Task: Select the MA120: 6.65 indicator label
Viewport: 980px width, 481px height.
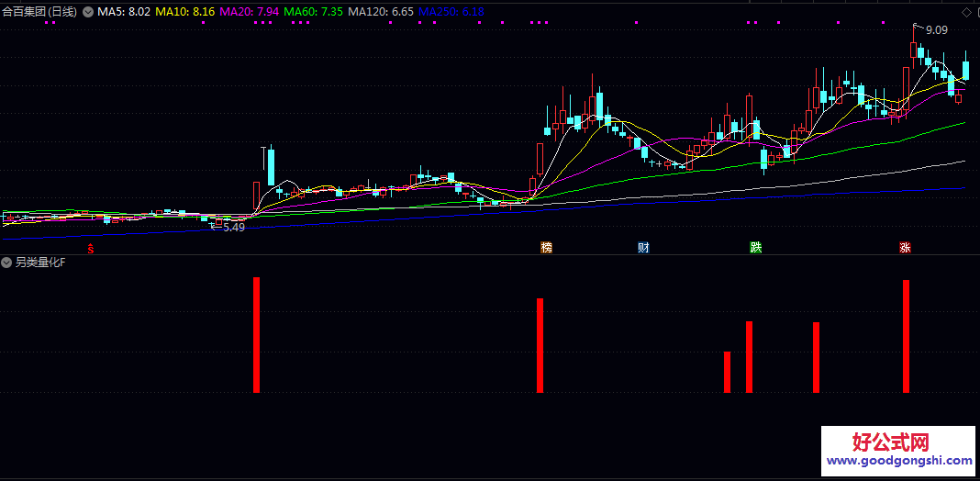Action: coord(381,12)
